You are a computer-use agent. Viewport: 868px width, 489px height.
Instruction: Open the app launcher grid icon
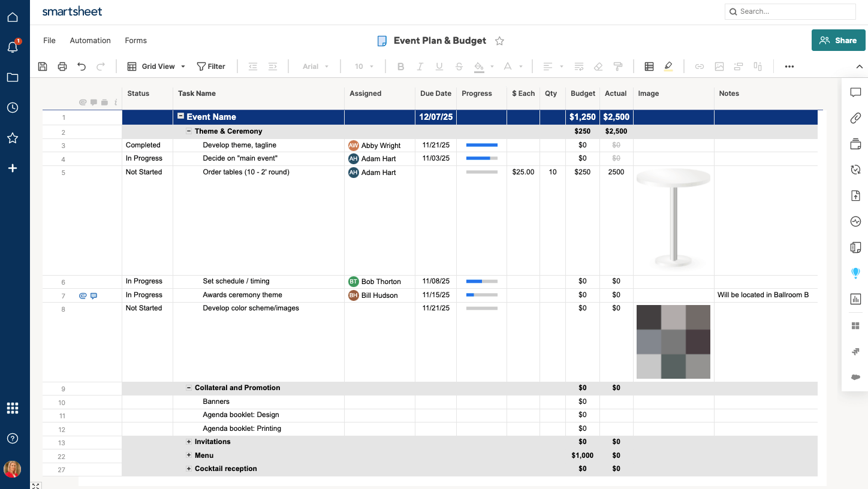click(x=13, y=408)
